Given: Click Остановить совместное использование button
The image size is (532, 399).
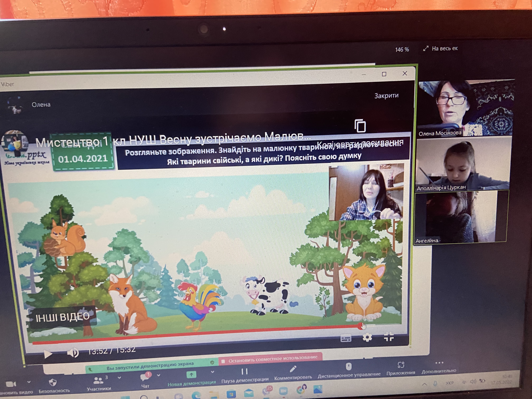Looking at the screenshot, I should 270,359.
